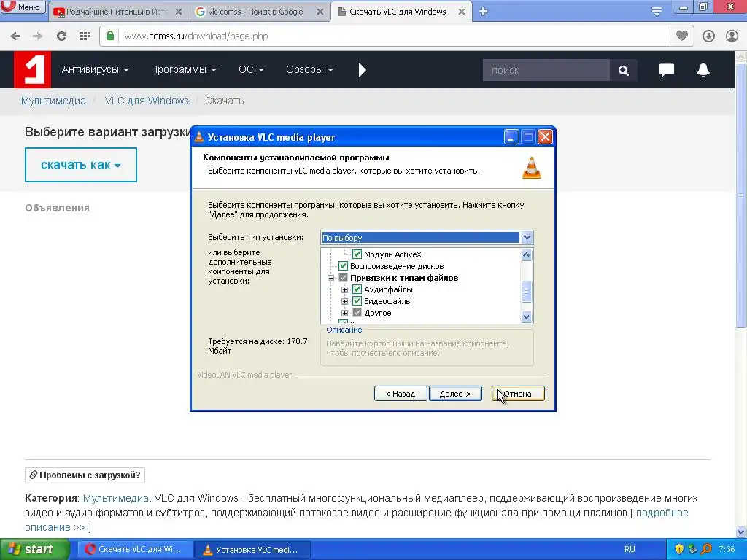Open the подробное описание link
Image resolution: width=747 pixels, height=560 pixels.
tap(662, 513)
